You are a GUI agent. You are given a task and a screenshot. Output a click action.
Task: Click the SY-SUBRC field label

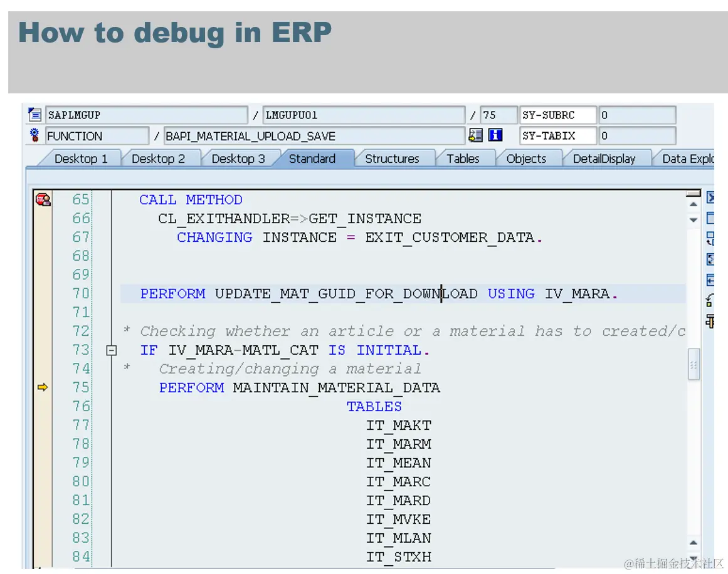[x=557, y=115]
